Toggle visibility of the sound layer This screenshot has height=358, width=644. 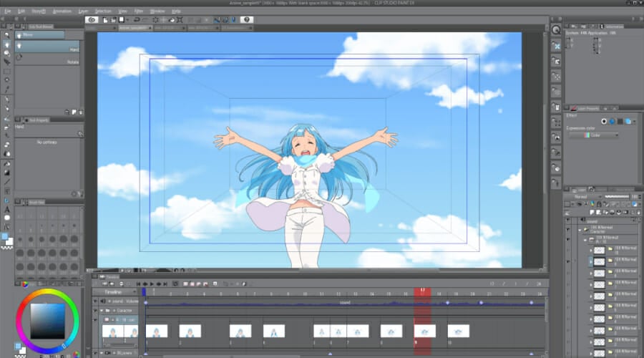568,221
